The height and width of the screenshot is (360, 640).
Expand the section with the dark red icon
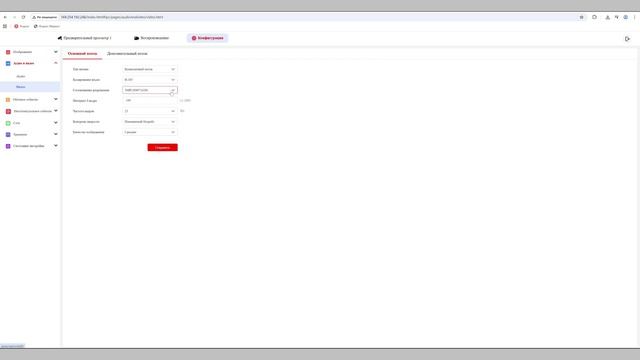[x=56, y=111]
